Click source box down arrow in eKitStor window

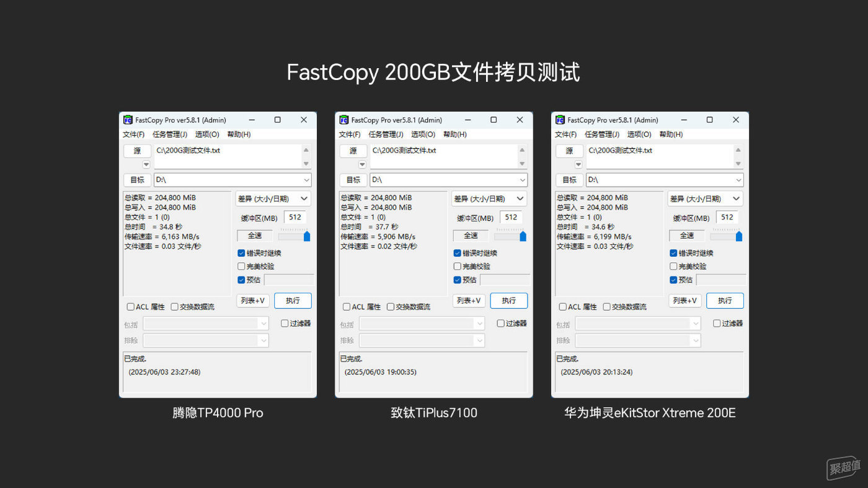[x=738, y=164]
